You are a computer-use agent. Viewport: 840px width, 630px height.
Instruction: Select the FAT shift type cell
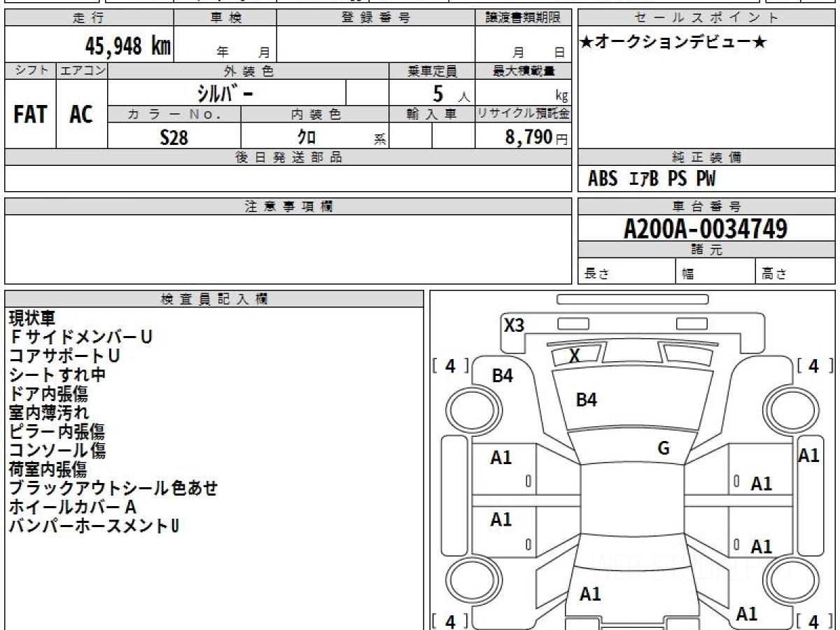(30, 114)
